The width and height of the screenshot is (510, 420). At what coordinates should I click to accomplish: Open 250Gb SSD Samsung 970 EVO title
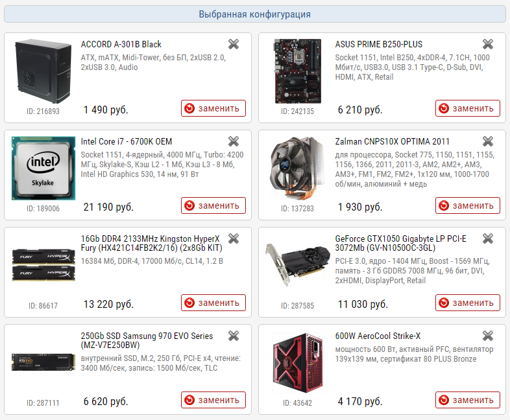[147, 340]
